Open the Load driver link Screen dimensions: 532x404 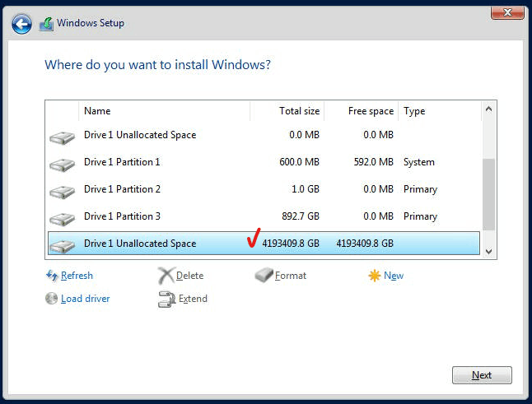point(85,299)
